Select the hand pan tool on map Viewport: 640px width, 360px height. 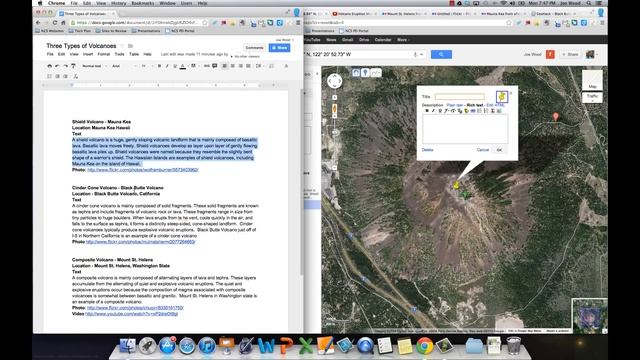(x=356, y=72)
